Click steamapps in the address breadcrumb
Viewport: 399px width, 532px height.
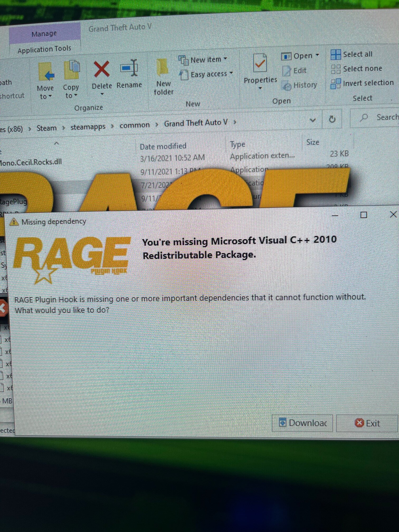point(88,127)
